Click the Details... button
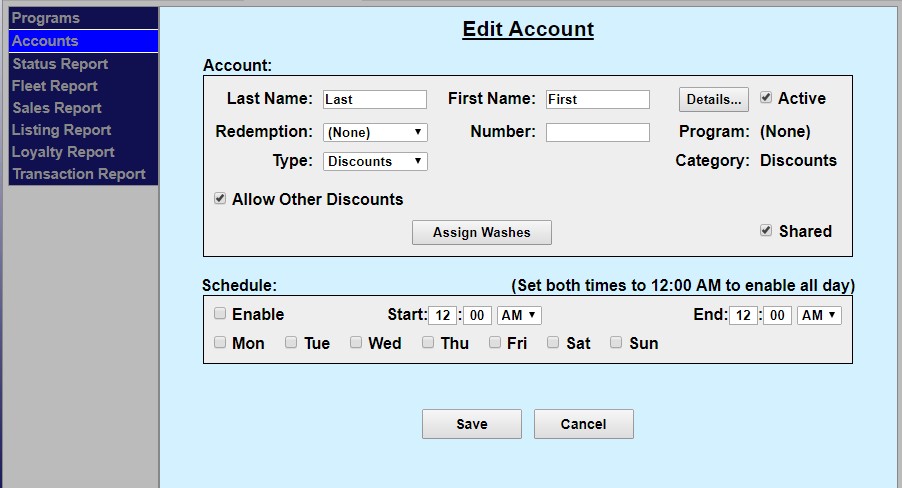The image size is (902, 488). click(x=714, y=99)
